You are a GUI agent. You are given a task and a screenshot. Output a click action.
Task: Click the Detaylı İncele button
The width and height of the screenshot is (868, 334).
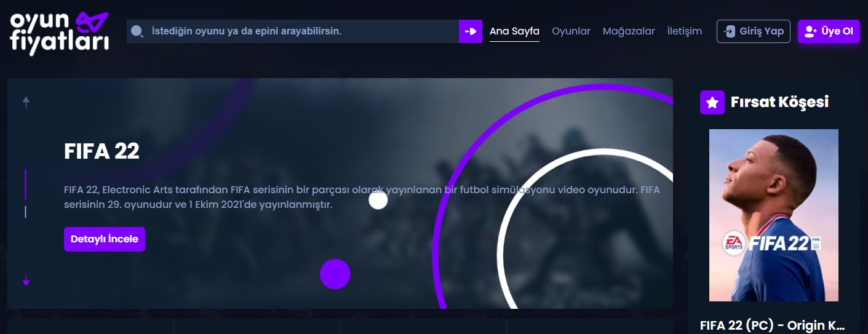pos(105,239)
